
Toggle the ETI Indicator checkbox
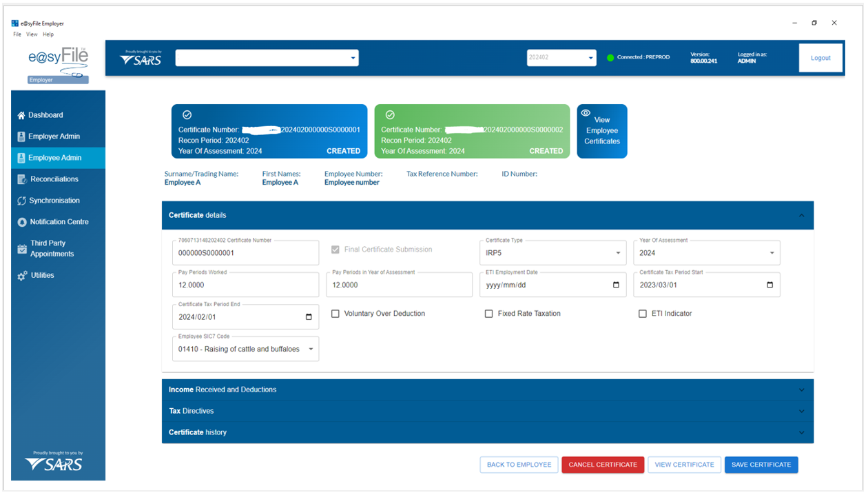pyautogui.click(x=643, y=314)
